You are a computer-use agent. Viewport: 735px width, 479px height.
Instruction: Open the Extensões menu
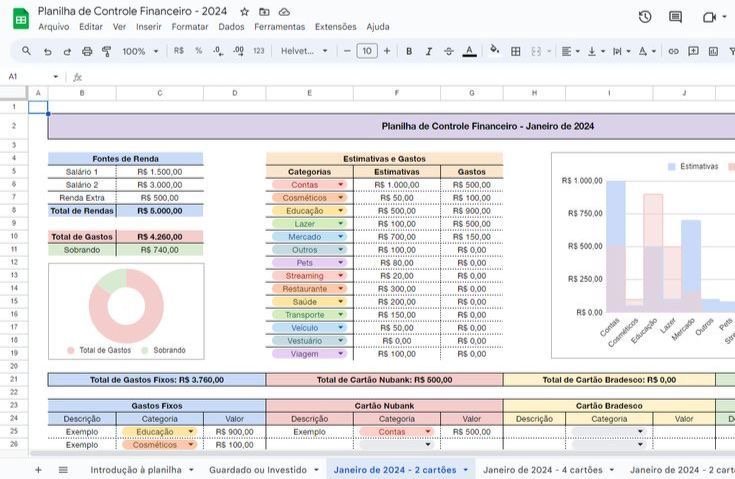point(335,27)
